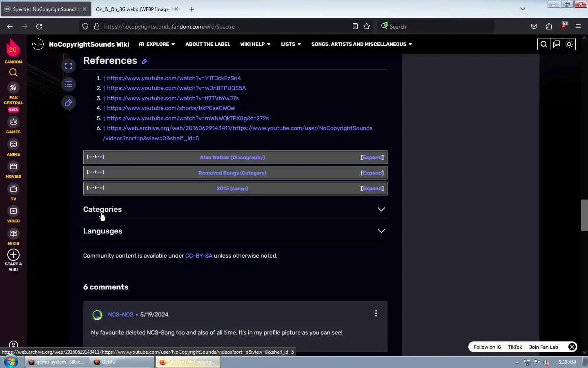Save page to Pocket icon
This screenshot has height=368, width=588.
pyautogui.click(x=534, y=26)
